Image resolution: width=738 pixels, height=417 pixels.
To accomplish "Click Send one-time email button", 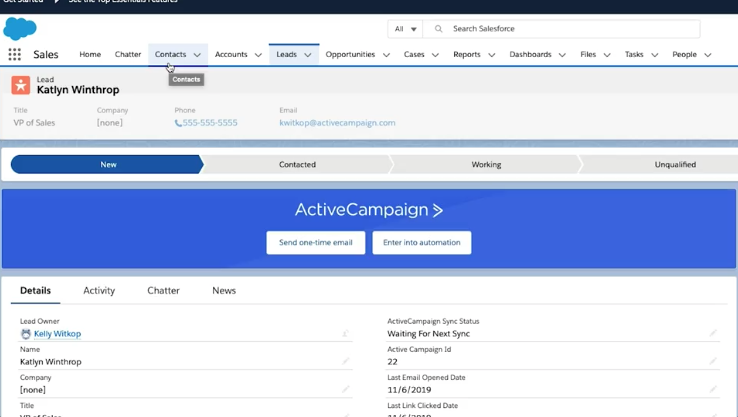I will 316,242.
